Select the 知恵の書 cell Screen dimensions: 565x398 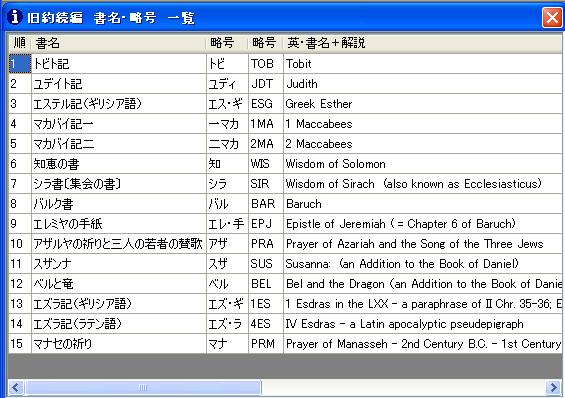[x=119, y=164]
